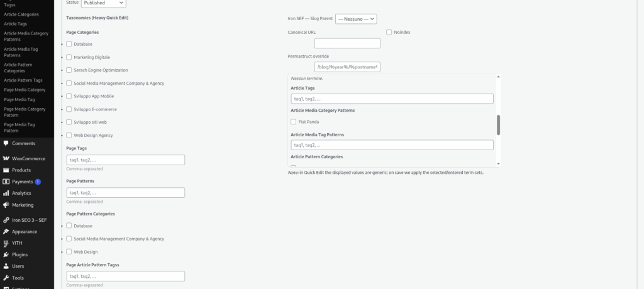Open Page Media Tag menu item
This screenshot has height=289, width=644.
point(19,100)
